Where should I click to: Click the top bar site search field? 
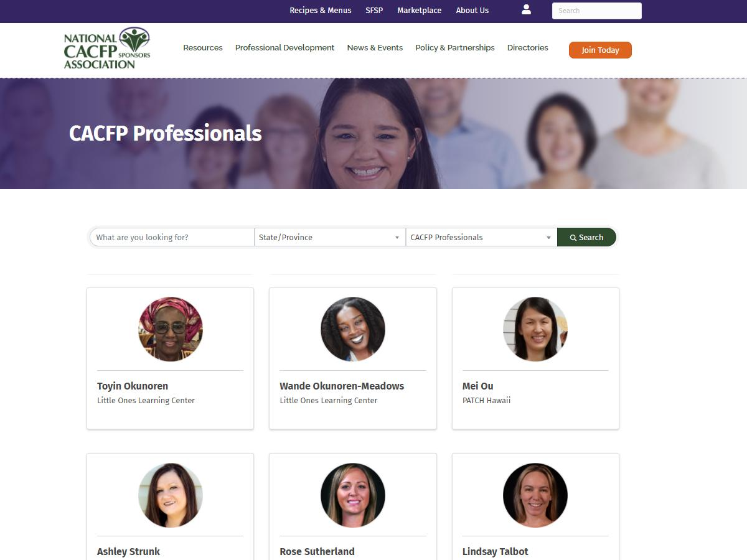coord(596,11)
